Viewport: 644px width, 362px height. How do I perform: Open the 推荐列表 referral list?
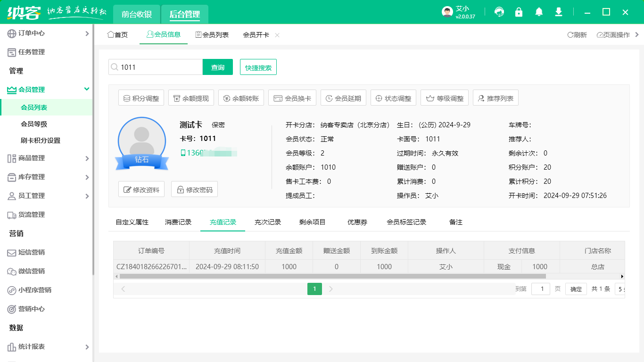point(495,98)
